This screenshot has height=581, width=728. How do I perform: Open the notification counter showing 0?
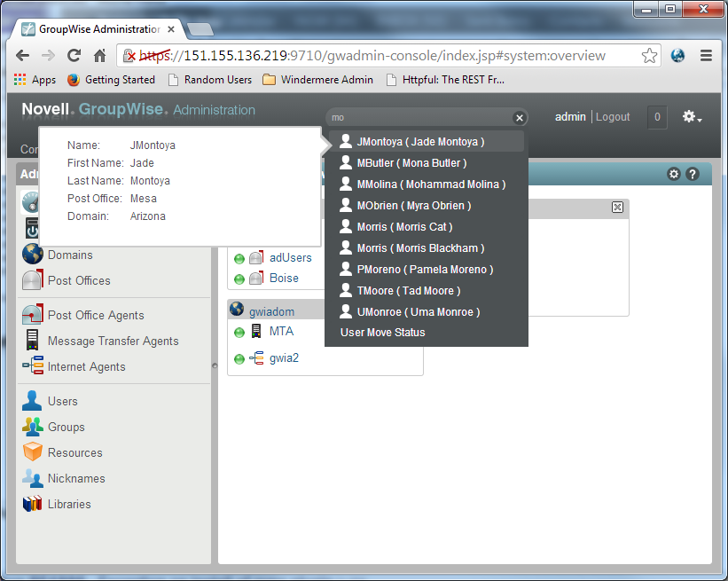pos(657,117)
